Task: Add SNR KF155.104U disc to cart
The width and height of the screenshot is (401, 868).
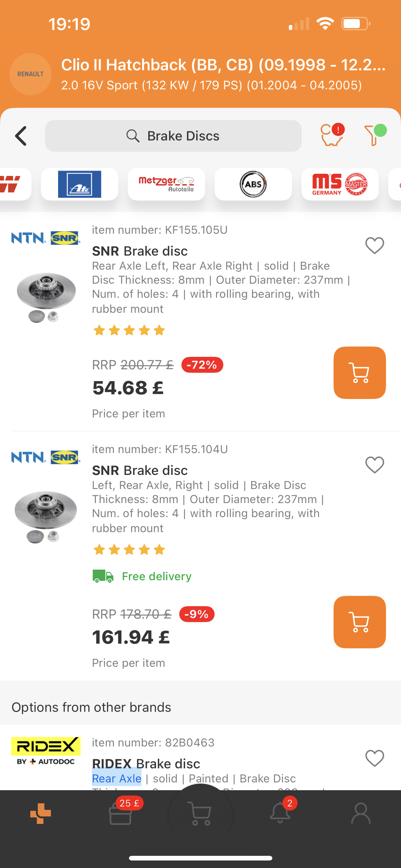Action: coord(359,622)
